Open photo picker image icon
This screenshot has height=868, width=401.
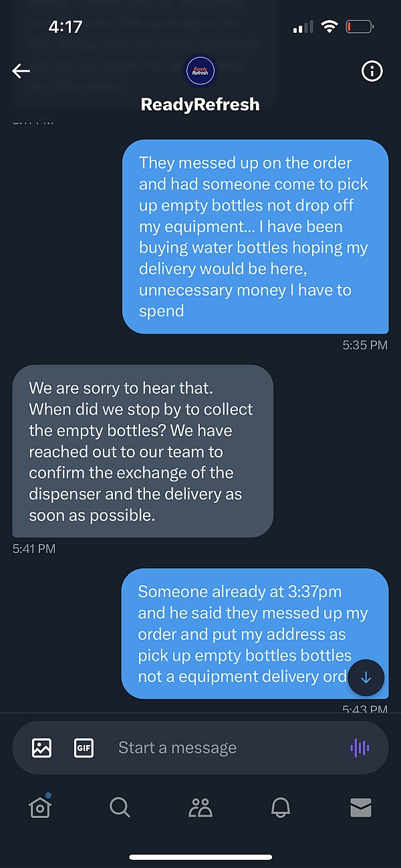[41, 748]
